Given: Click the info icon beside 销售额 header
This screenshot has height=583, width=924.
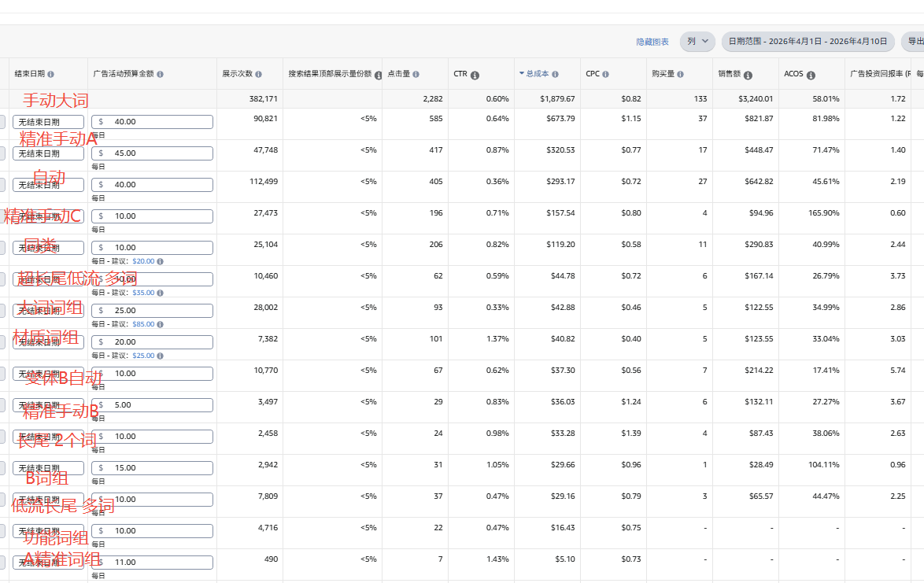Looking at the screenshot, I should [x=748, y=75].
